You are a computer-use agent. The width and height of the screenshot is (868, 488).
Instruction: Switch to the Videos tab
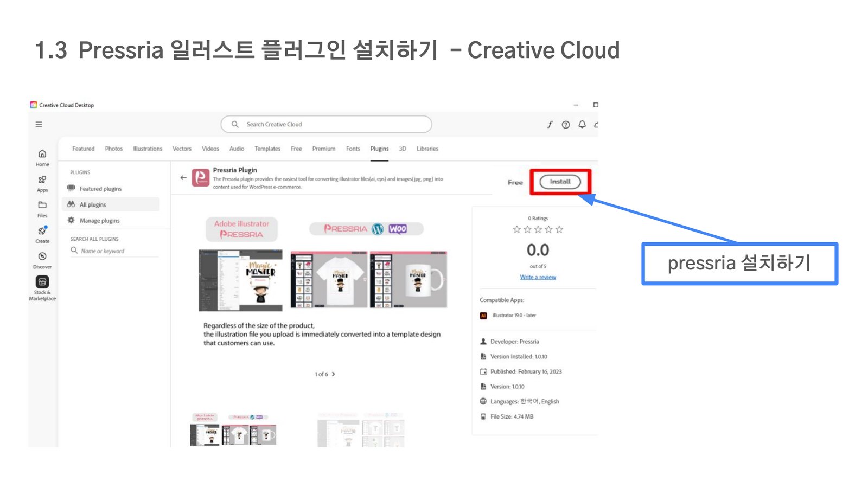tap(210, 149)
